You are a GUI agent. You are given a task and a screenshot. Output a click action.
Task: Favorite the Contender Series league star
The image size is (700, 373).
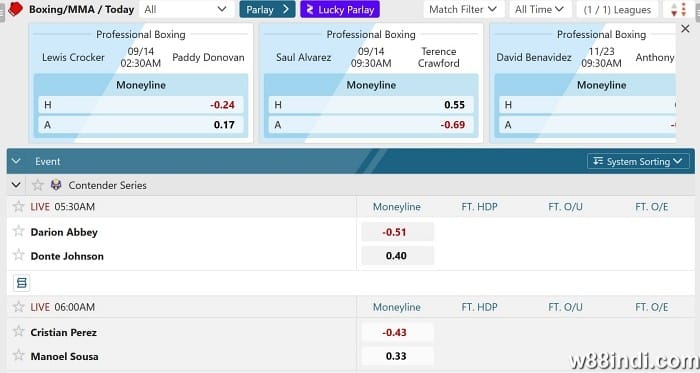[38, 185]
